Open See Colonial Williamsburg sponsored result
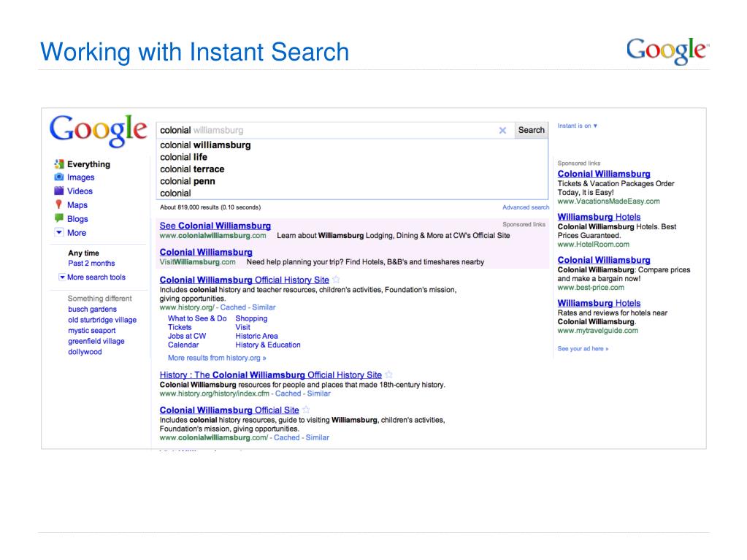 coord(215,226)
